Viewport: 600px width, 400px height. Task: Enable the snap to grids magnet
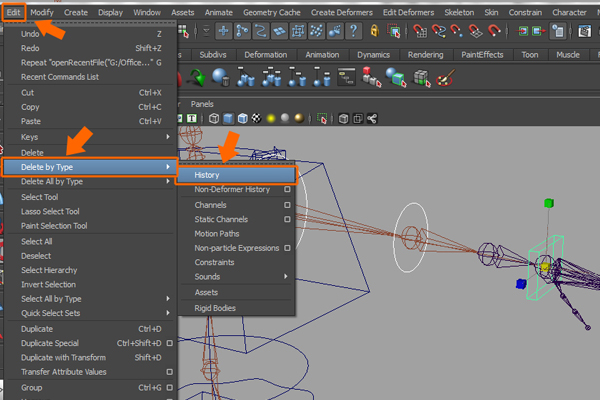(420, 31)
